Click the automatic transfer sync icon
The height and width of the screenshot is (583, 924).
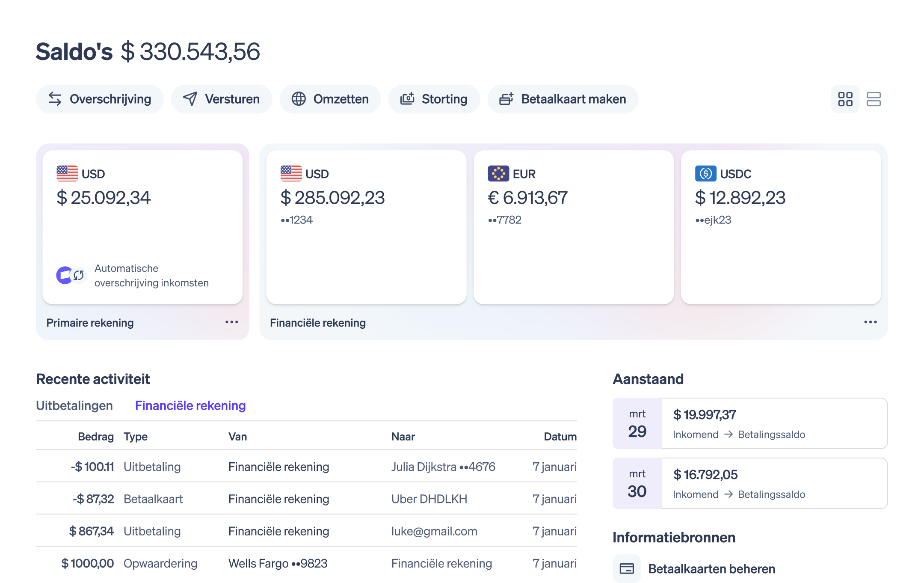pyautogui.click(x=78, y=275)
